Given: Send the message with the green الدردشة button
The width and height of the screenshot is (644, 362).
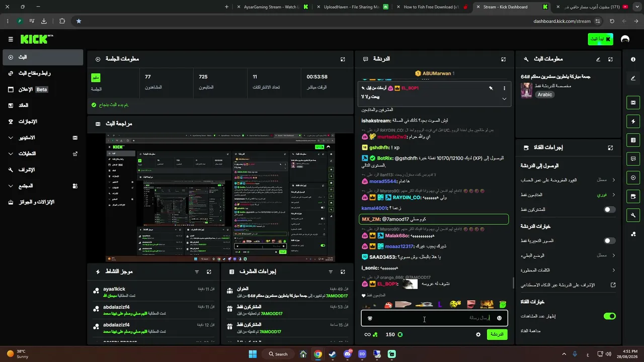Looking at the screenshot, I should [497, 334].
